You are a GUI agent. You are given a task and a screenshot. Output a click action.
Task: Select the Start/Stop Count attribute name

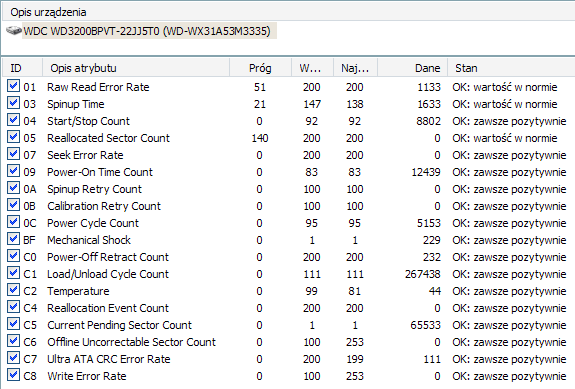(x=88, y=121)
